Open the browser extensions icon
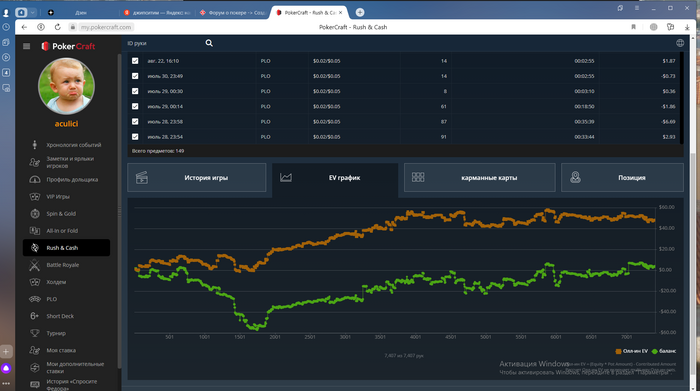This screenshot has width=700, height=391. click(670, 27)
